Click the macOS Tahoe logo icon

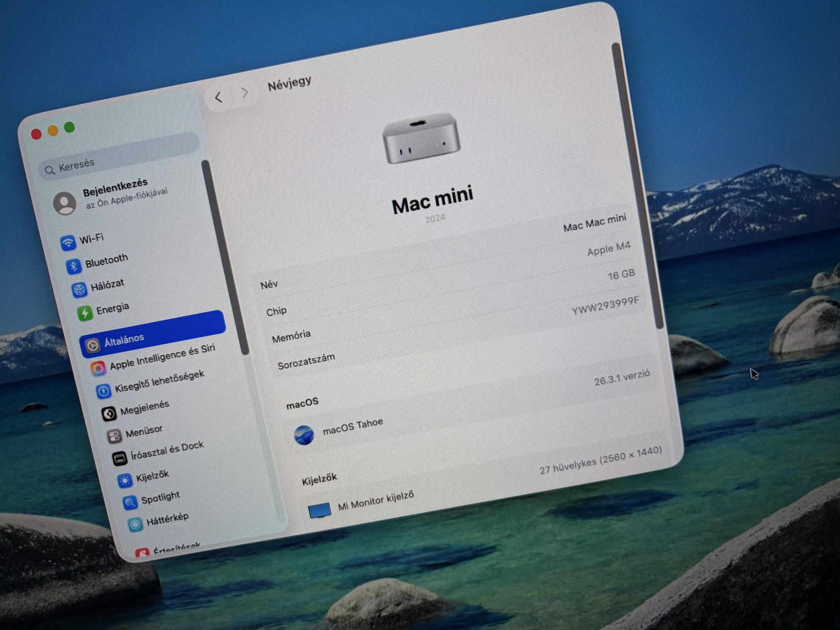(304, 435)
